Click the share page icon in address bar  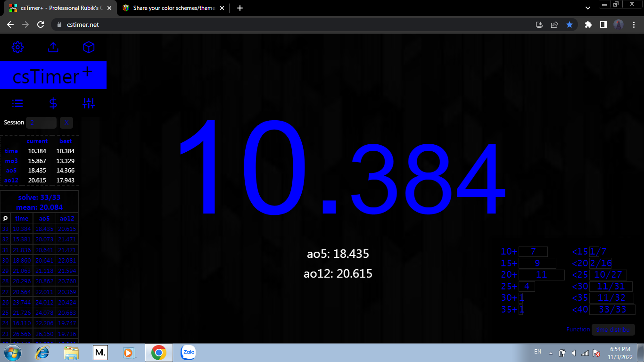pyautogui.click(x=554, y=25)
